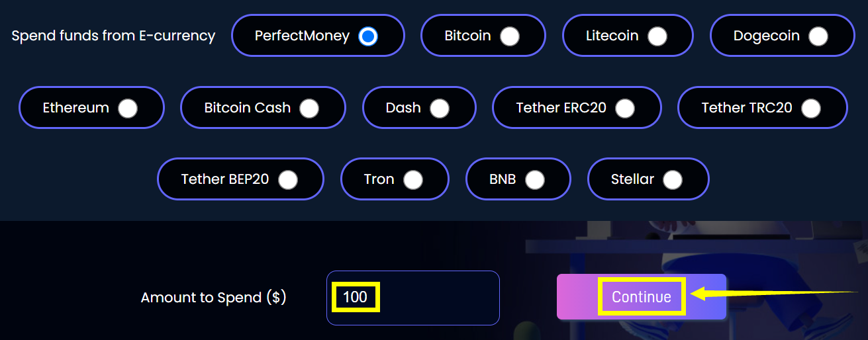Click the Ethereum label text
Image resolution: width=868 pixels, height=340 pixels.
(x=75, y=108)
